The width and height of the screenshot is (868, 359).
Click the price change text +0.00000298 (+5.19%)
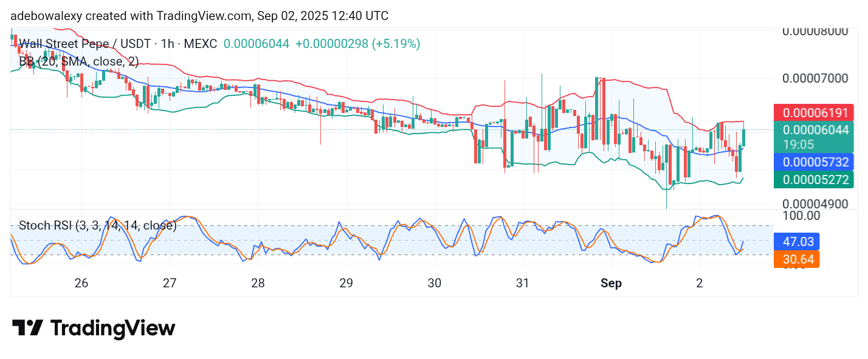coord(359,44)
